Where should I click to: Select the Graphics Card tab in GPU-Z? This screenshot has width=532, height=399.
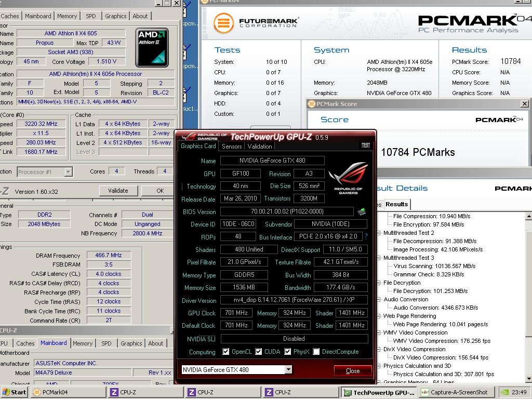(x=198, y=146)
